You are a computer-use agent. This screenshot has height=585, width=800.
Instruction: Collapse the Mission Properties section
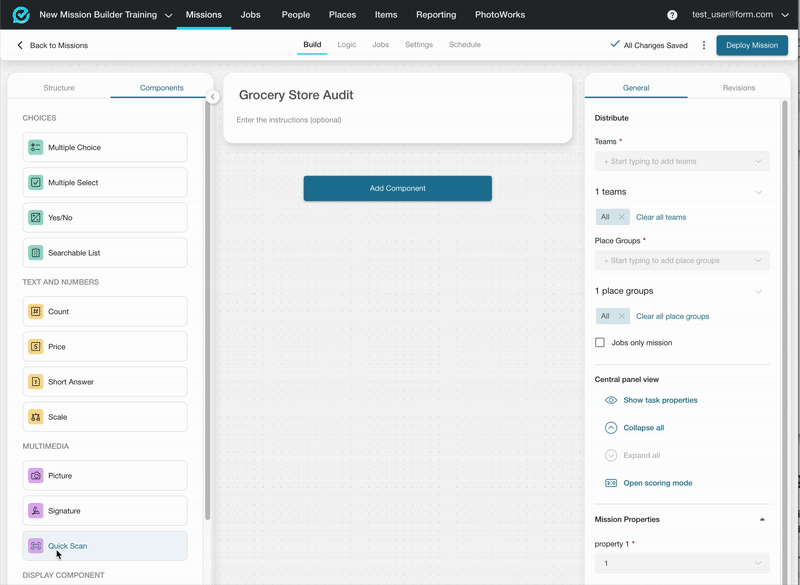(x=762, y=520)
